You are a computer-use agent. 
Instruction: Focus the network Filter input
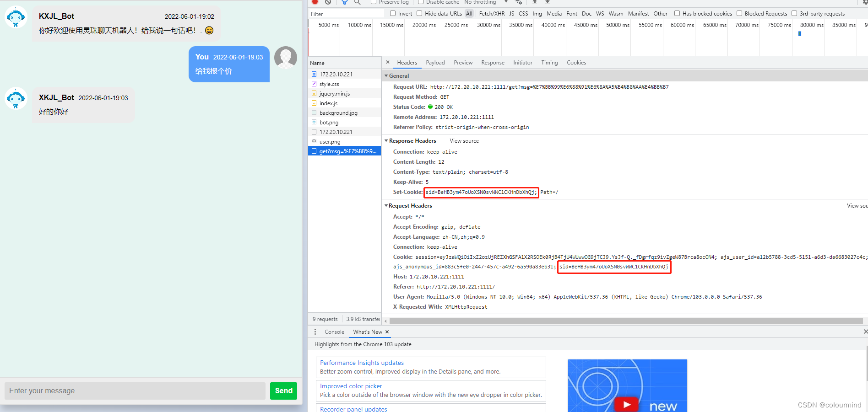[347, 14]
